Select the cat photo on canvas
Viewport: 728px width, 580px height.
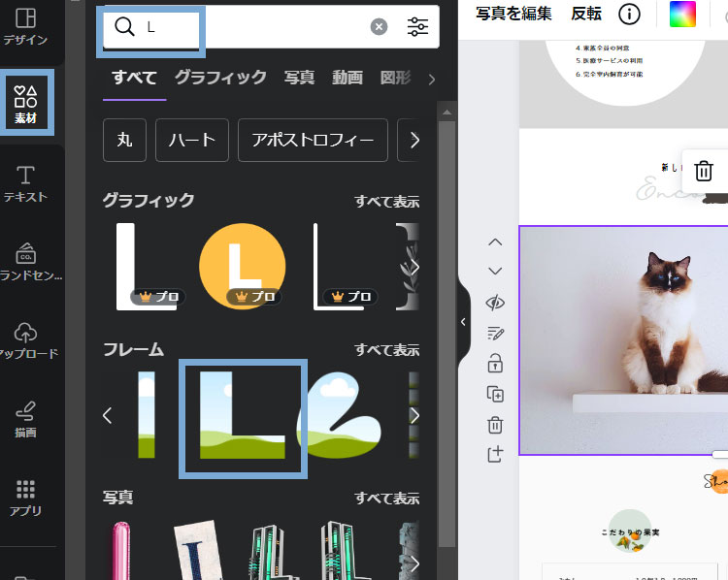(x=623, y=340)
